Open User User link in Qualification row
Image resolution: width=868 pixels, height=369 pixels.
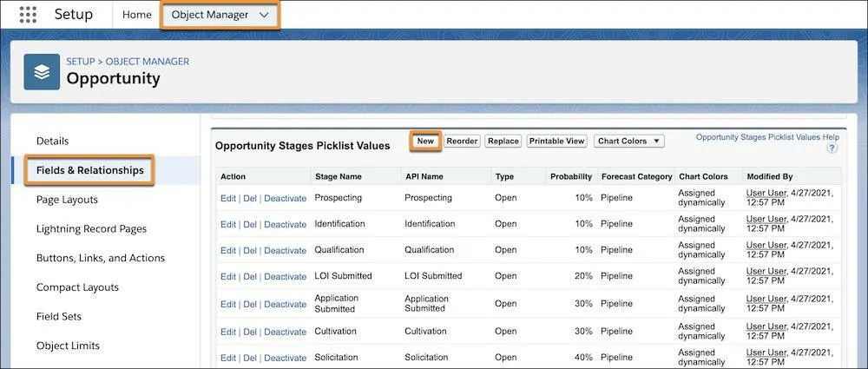point(766,245)
